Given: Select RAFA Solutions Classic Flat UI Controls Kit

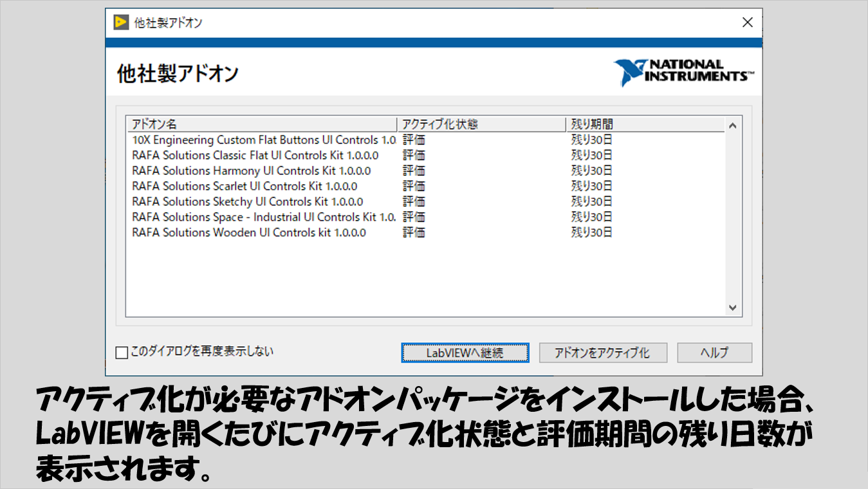Looking at the screenshot, I should pos(426,155).
